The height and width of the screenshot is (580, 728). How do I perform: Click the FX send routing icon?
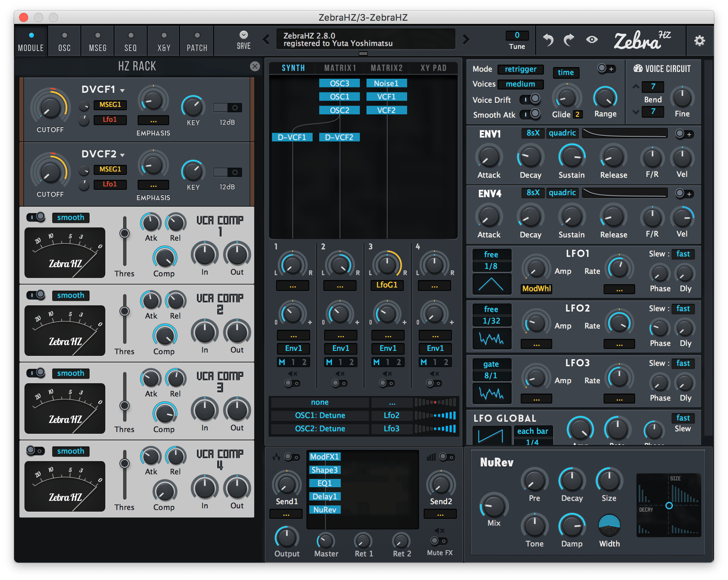pyautogui.click(x=276, y=457)
